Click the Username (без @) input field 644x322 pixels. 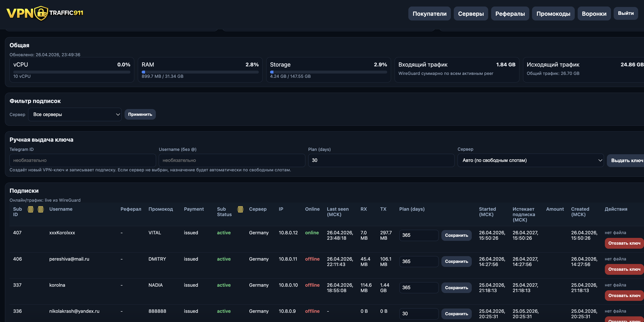tap(232, 160)
